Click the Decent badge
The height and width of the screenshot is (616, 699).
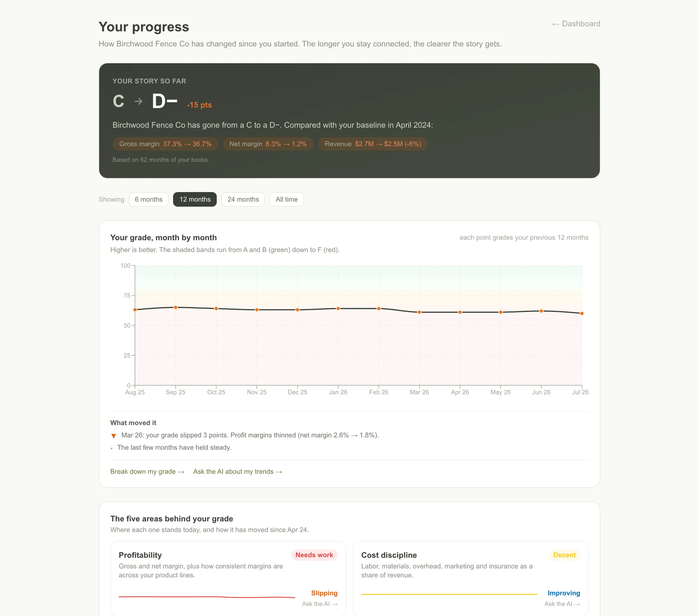[564, 555]
